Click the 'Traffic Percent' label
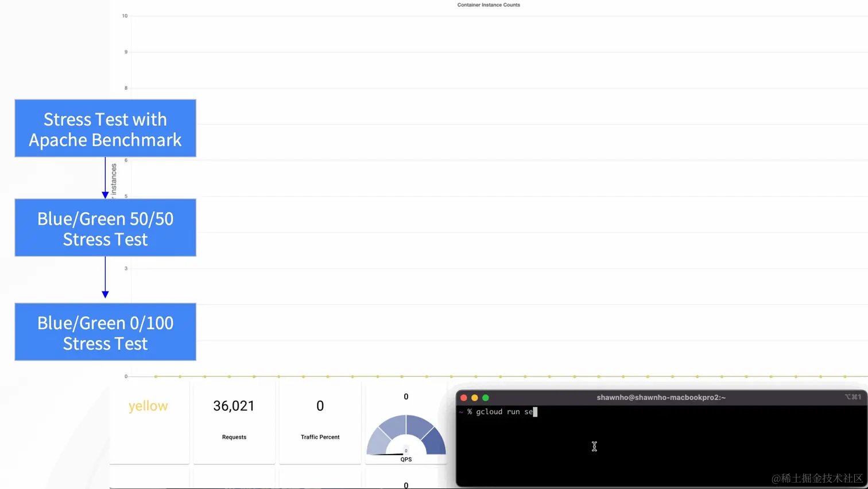 (320, 437)
